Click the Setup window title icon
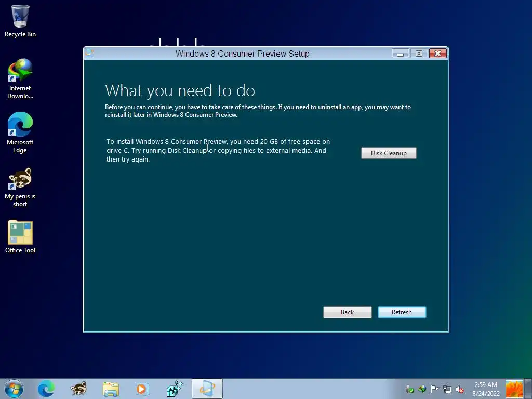The height and width of the screenshot is (399, 532). click(89, 53)
